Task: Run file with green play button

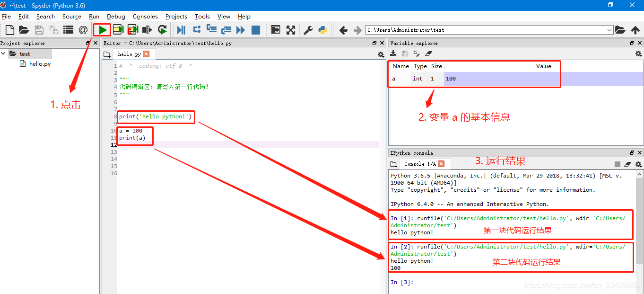Action: coord(103,30)
